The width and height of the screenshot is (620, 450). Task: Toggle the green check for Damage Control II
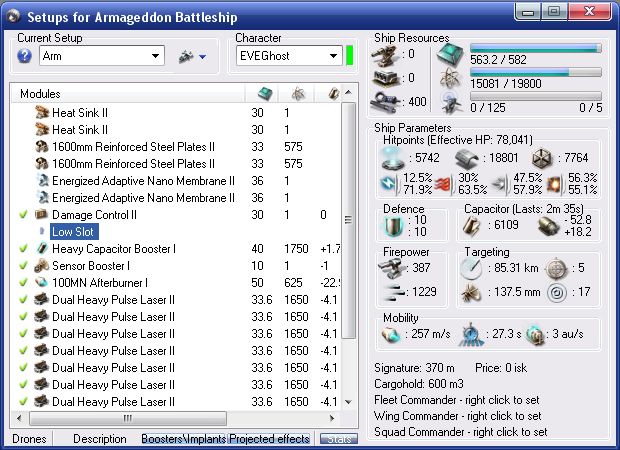pos(23,214)
